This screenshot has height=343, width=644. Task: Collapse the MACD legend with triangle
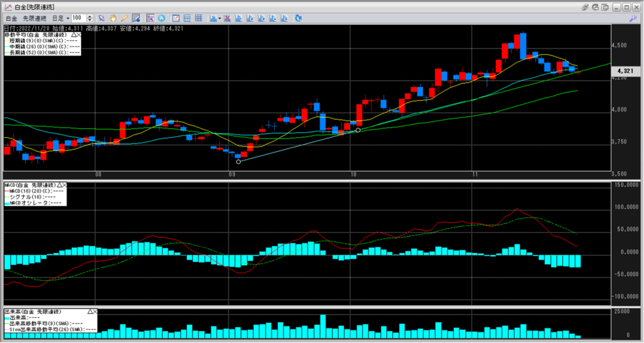coord(59,186)
